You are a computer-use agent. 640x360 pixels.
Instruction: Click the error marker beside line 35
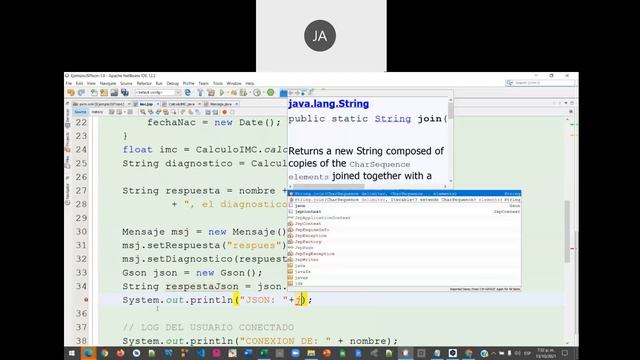[x=86, y=300]
